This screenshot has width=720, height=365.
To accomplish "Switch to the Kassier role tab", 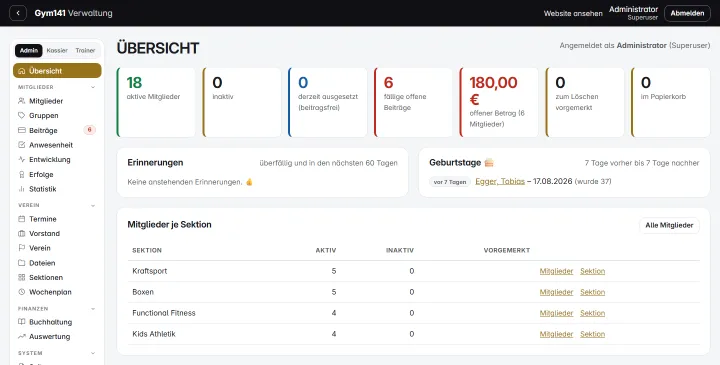I will coord(57,51).
